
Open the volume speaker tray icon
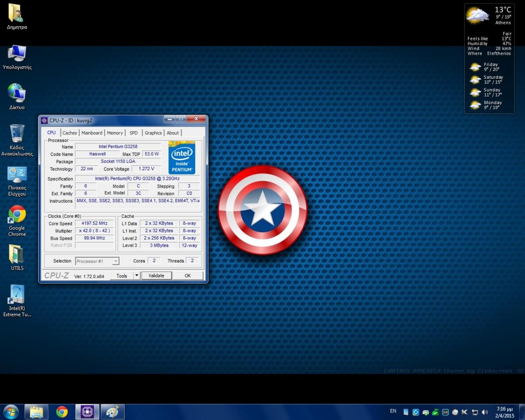tap(484, 412)
